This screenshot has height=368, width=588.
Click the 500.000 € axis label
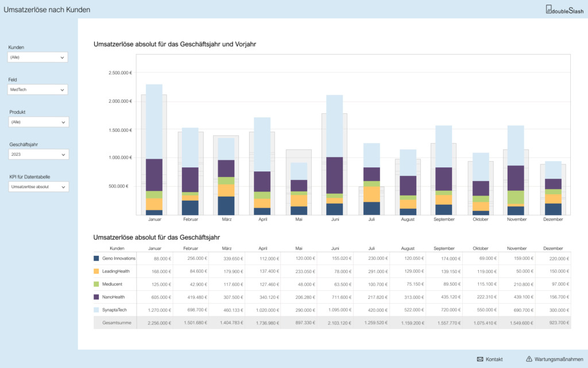(118, 186)
